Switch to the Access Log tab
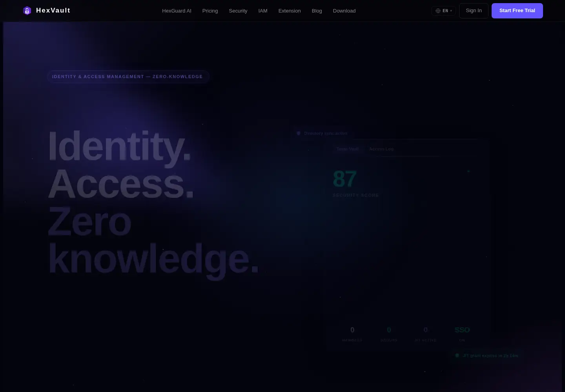This screenshot has height=392, width=565. [x=381, y=149]
